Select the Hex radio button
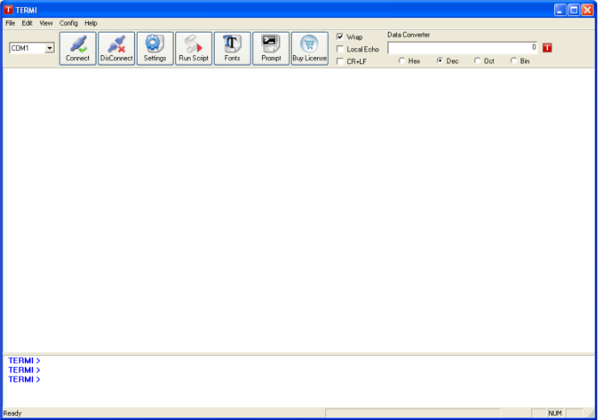Image resolution: width=598 pixels, height=420 pixels. (x=401, y=61)
